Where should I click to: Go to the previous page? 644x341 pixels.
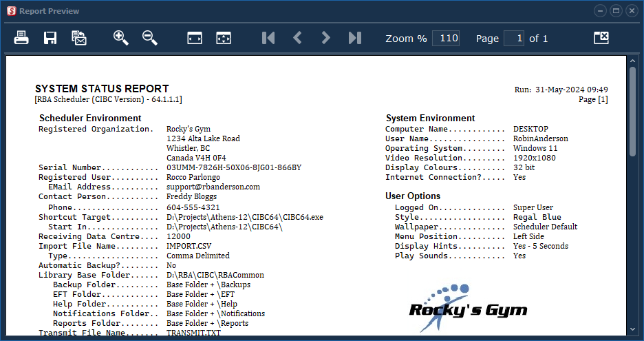coord(297,39)
